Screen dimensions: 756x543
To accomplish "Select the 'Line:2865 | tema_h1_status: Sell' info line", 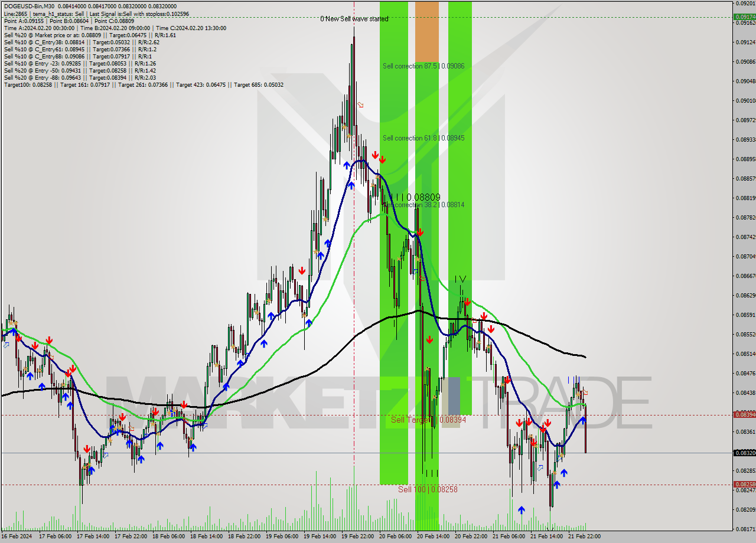I will click(96, 14).
